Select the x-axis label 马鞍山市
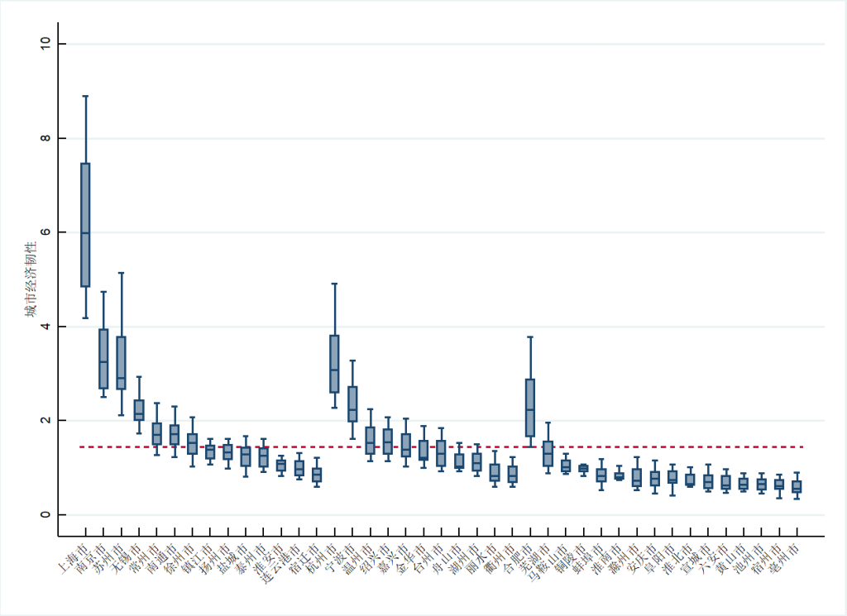Image resolution: width=847 pixels, height=616 pixels. [x=549, y=564]
